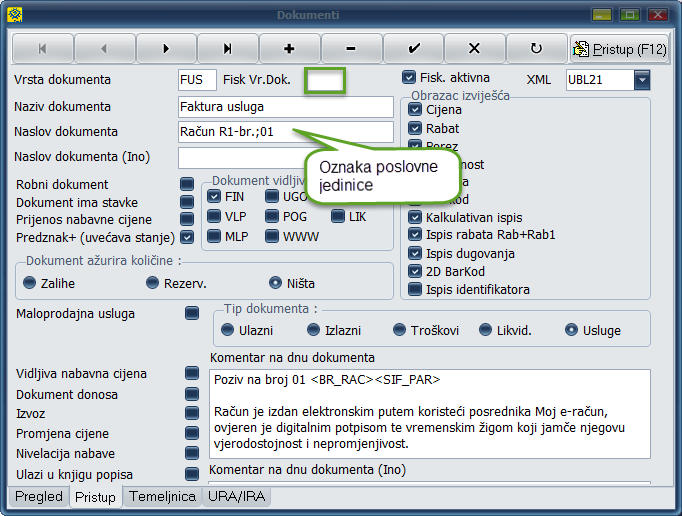This screenshot has width=682, height=516.
Task: Toggle the Fisk. aktivna checkbox
Action: pyautogui.click(x=409, y=77)
